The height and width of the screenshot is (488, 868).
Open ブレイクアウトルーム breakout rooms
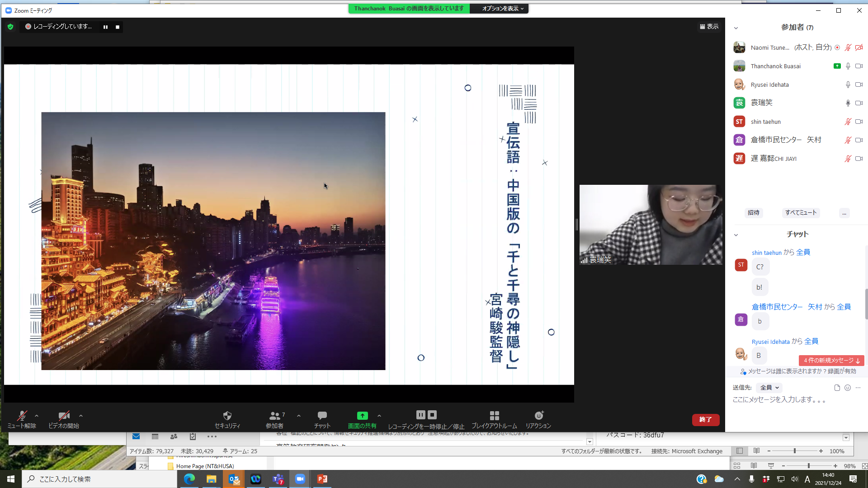pyautogui.click(x=494, y=419)
